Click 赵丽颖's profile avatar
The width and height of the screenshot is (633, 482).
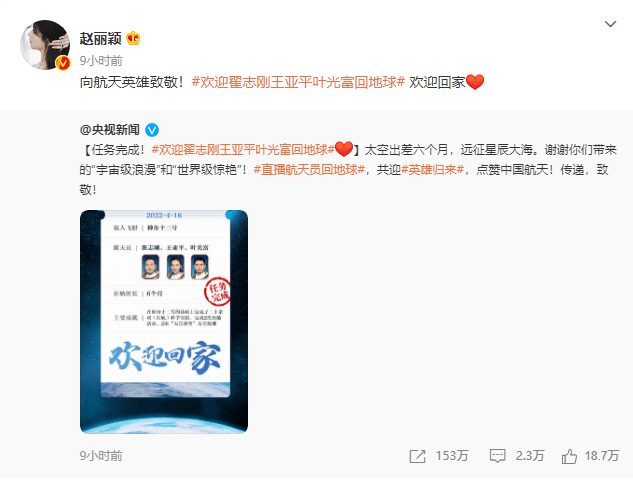coord(45,45)
